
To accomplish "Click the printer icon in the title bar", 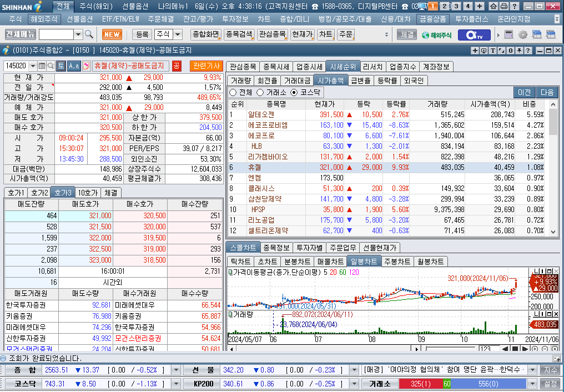I will tap(504, 6).
